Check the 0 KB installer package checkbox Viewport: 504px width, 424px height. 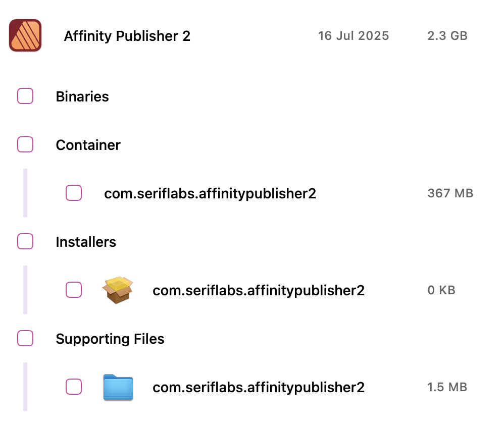(74, 290)
